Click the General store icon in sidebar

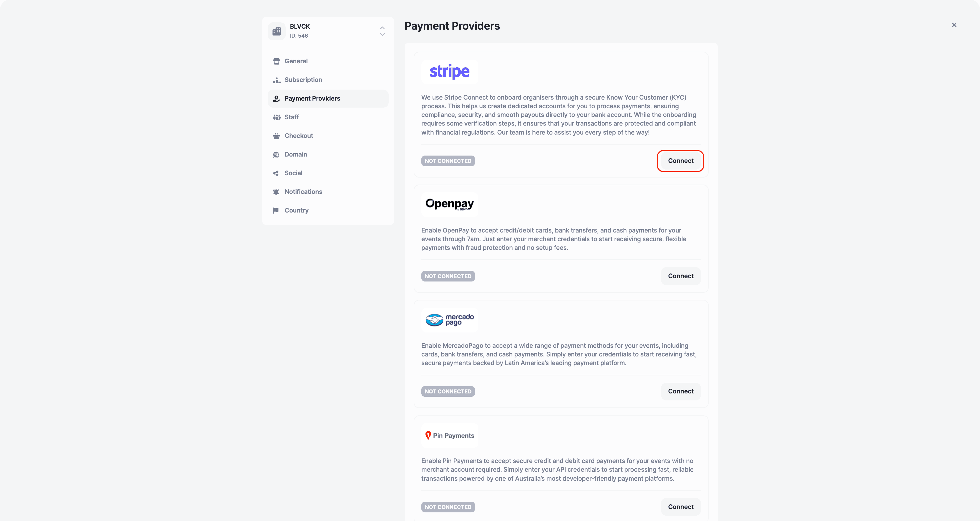(x=276, y=61)
